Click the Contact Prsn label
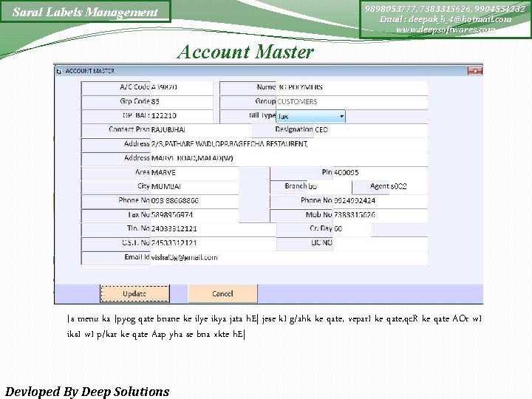The image size is (532, 399). pyautogui.click(x=129, y=129)
